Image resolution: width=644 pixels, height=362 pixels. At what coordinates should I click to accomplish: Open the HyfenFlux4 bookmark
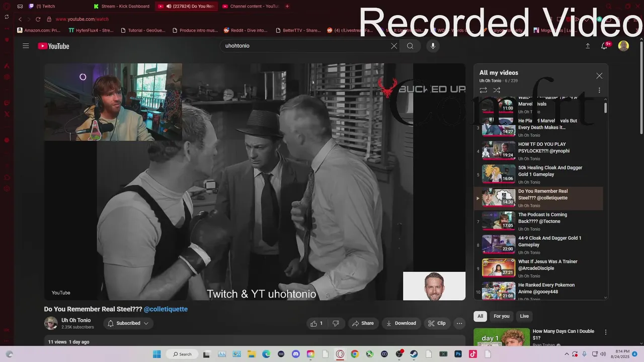91,30
